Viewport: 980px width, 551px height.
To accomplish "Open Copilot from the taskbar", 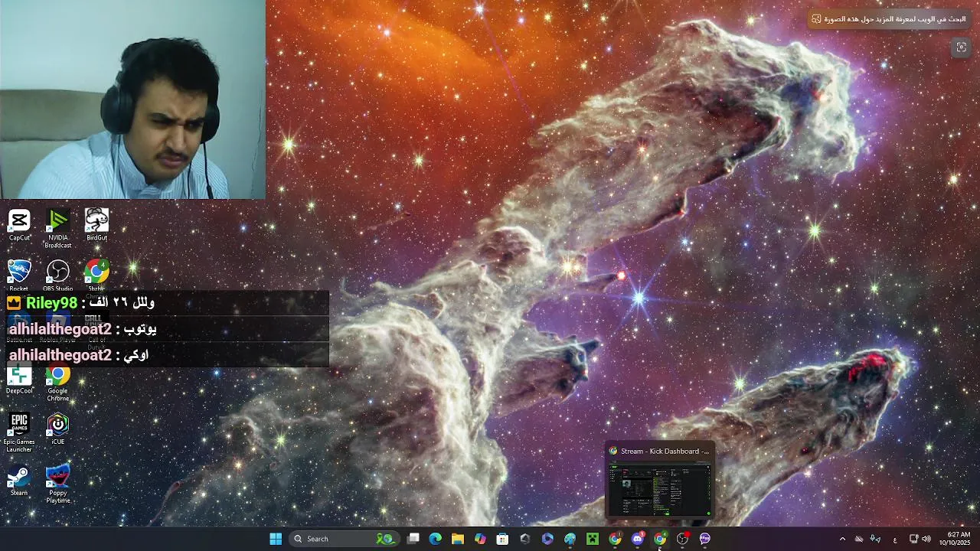I will (480, 539).
